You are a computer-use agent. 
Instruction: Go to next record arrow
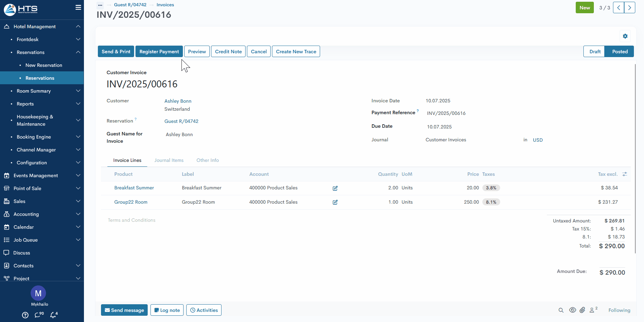[x=629, y=8]
